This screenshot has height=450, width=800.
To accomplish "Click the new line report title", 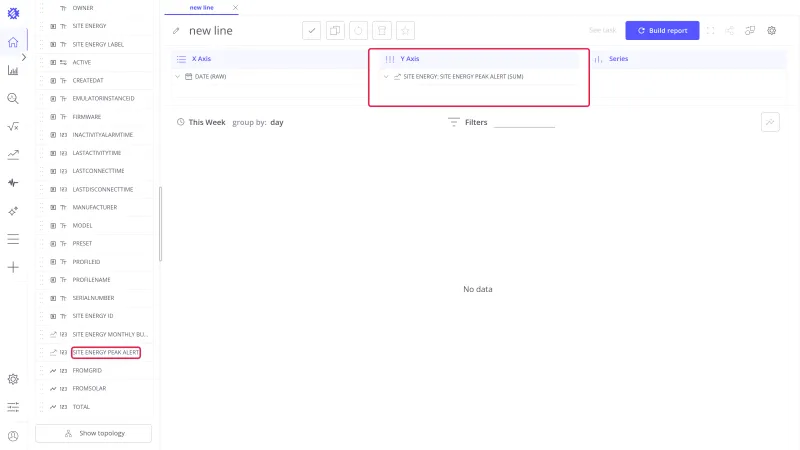I will pos(211,31).
